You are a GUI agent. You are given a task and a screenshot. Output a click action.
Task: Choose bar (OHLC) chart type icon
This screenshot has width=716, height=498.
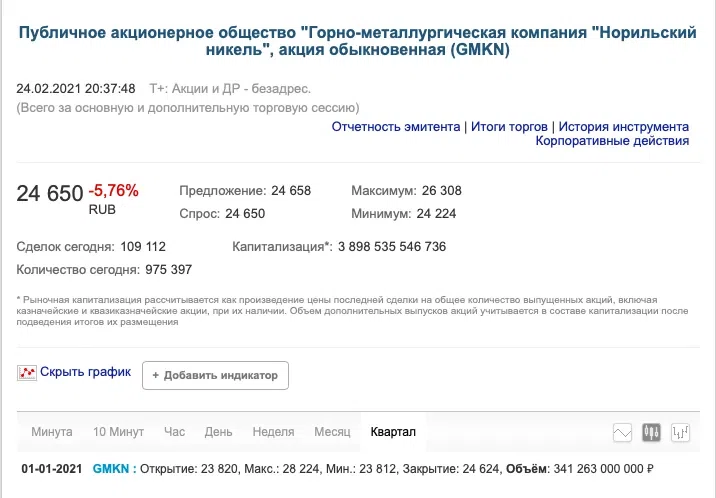pyautogui.click(x=682, y=432)
